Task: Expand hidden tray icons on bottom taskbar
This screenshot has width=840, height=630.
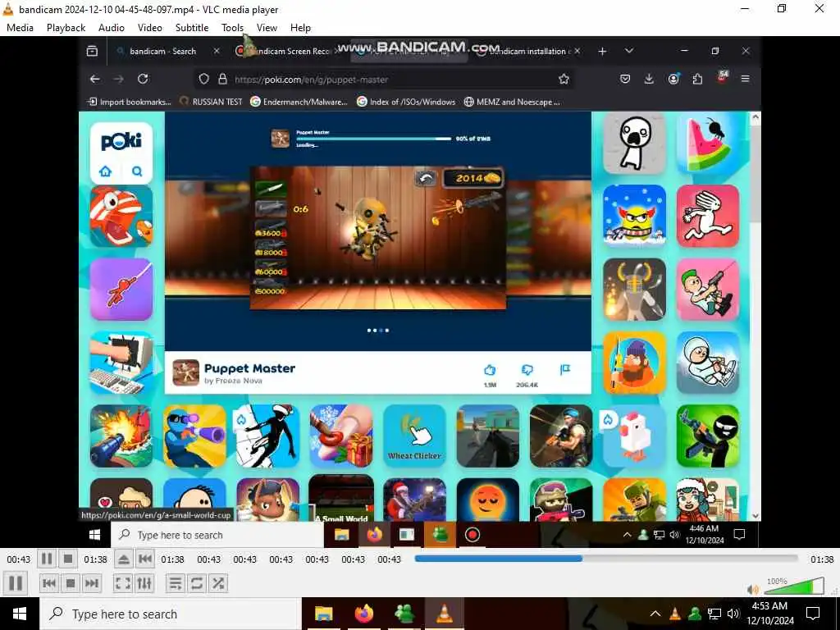Action: click(655, 614)
